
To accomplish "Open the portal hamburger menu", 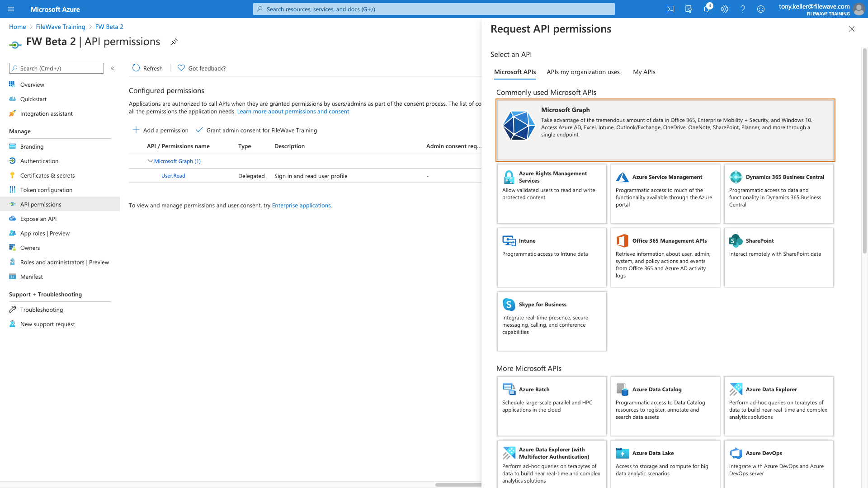I will (x=11, y=9).
